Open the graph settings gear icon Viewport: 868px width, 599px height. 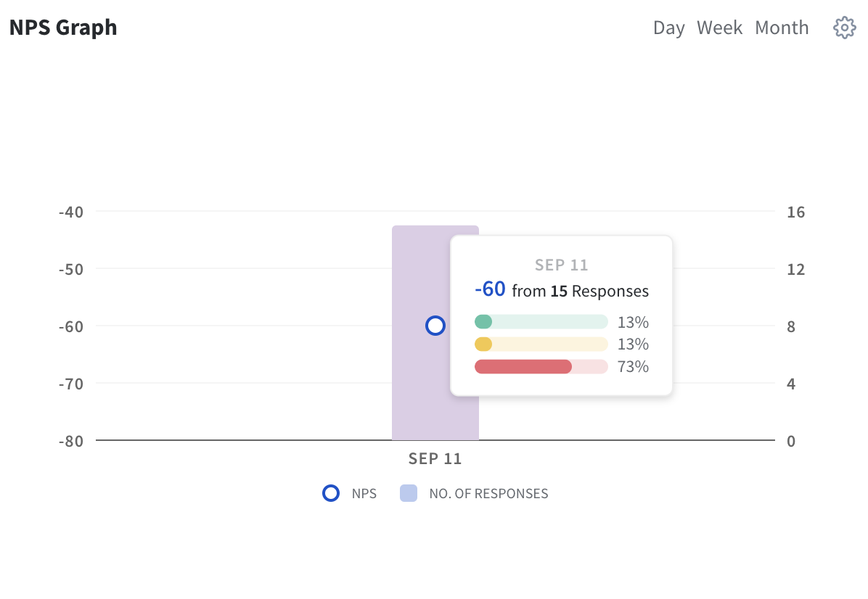pos(844,28)
